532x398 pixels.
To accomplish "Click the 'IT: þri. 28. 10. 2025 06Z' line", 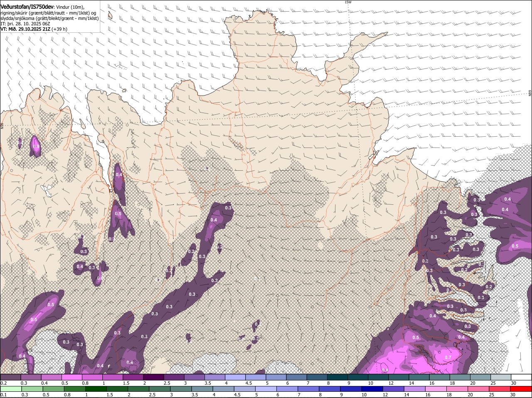I will click(x=25, y=24).
